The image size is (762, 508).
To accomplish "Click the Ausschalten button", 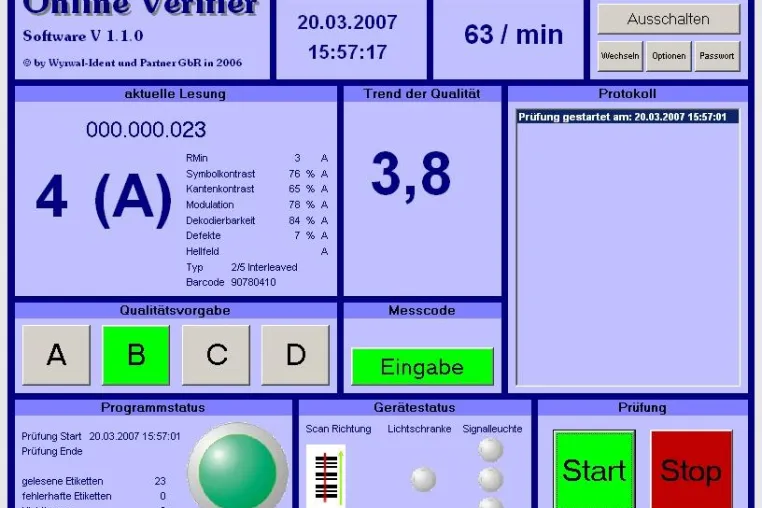I will pos(669,19).
